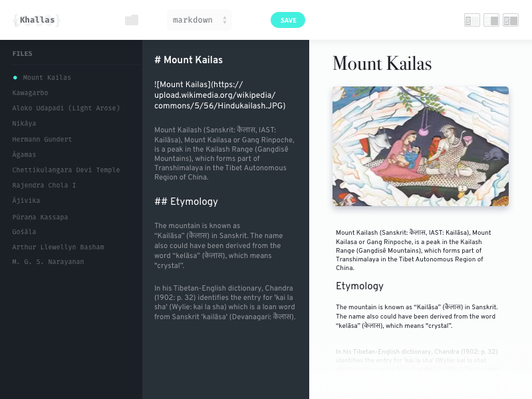Click the image URL line in editor

220,95
